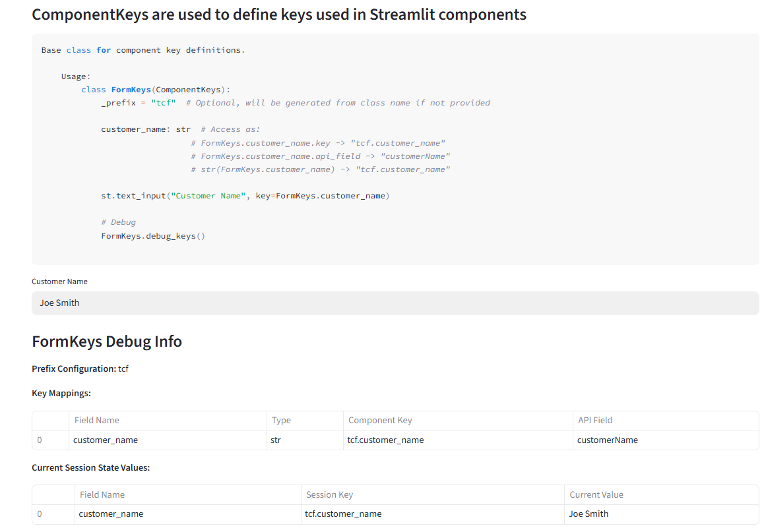Click the 'Customer Name' label above input

(x=59, y=281)
